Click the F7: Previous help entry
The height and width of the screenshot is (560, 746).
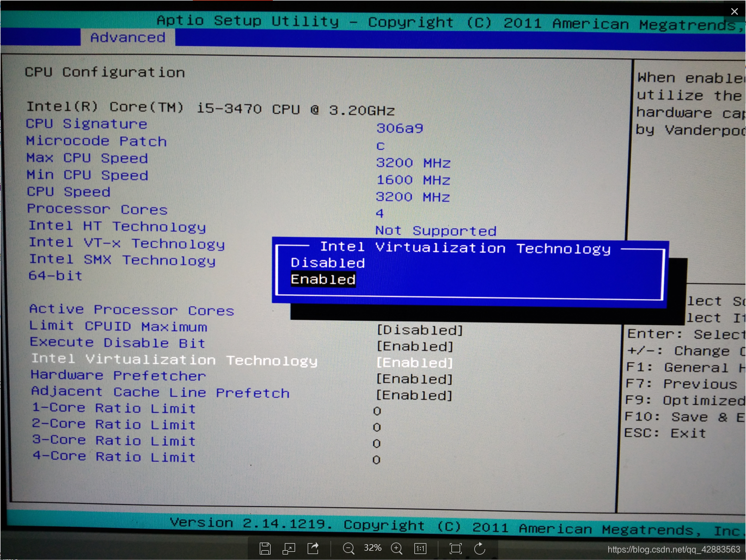[x=682, y=384]
